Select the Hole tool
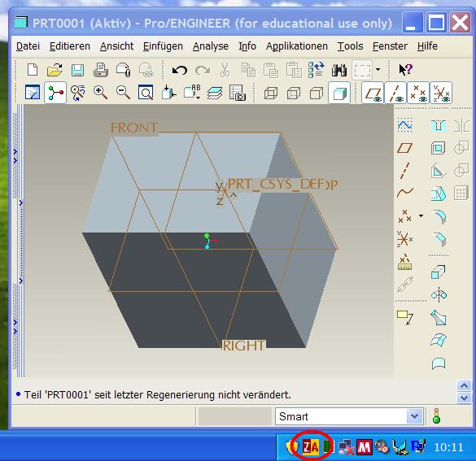 pyautogui.click(x=439, y=125)
